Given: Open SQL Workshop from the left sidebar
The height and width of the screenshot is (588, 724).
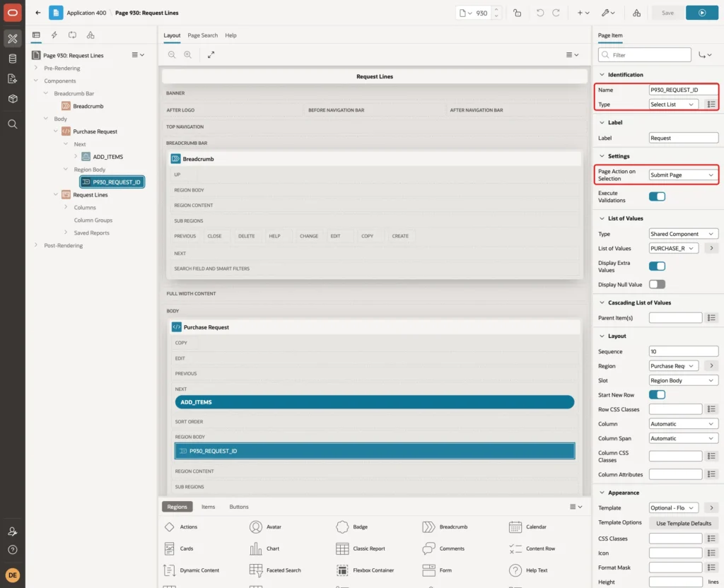Looking at the screenshot, I should [13, 59].
